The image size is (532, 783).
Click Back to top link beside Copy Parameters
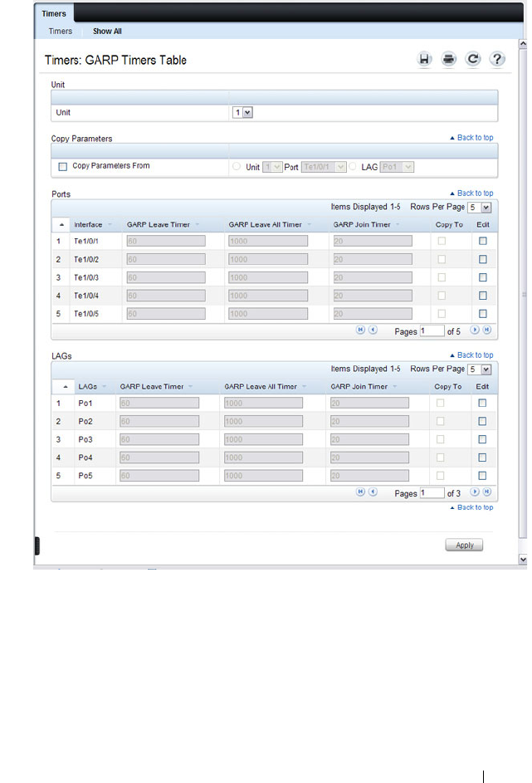[471, 137]
